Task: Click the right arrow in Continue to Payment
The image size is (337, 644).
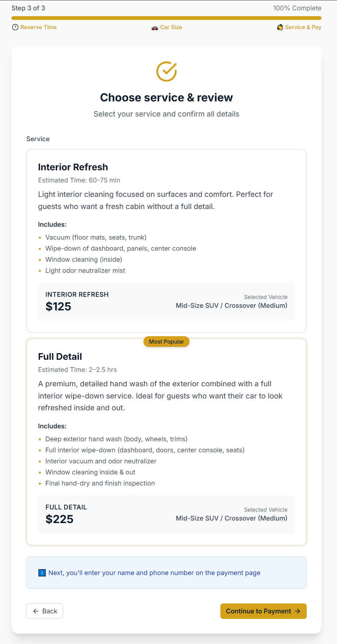Action: click(298, 611)
